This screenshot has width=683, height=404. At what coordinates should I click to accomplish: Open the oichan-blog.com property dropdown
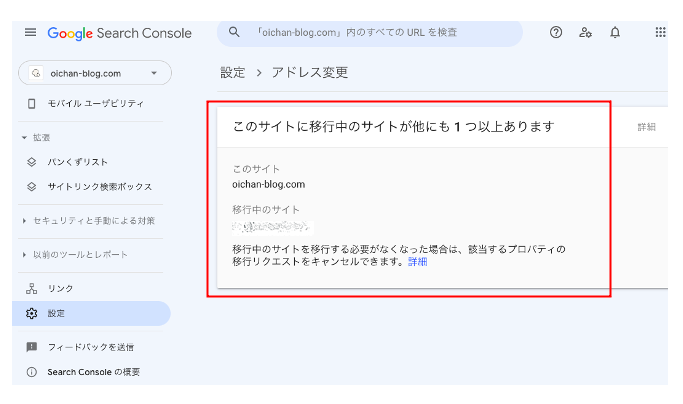click(x=95, y=73)
